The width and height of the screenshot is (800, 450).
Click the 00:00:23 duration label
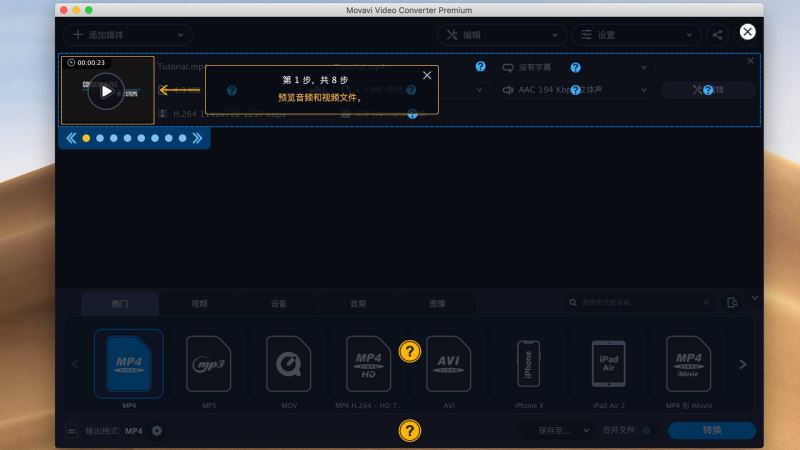coord(86,63)
